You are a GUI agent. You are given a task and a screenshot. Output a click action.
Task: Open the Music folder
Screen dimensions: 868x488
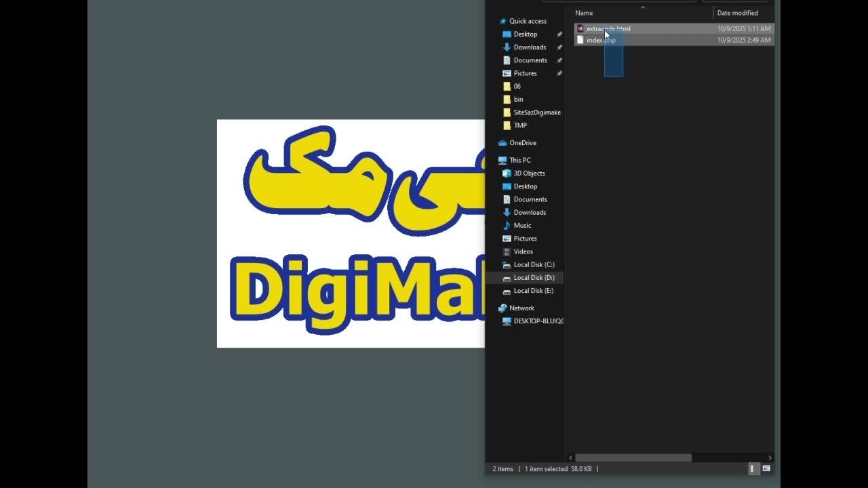tap(522, 226)
